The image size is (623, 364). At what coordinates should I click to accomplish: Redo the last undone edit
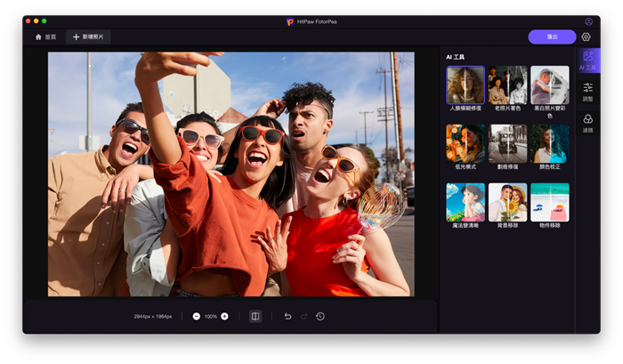pos(303,316)
